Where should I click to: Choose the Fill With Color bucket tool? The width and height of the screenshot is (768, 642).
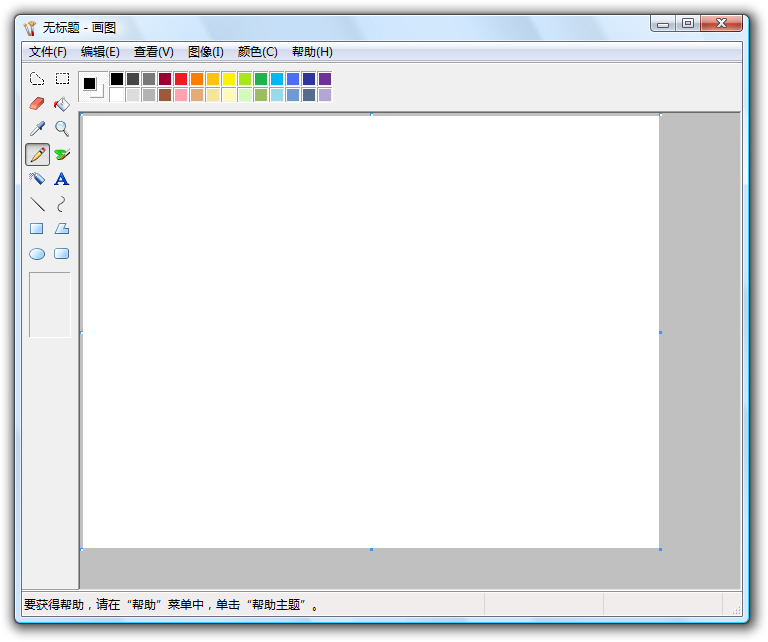coord(62,104)
